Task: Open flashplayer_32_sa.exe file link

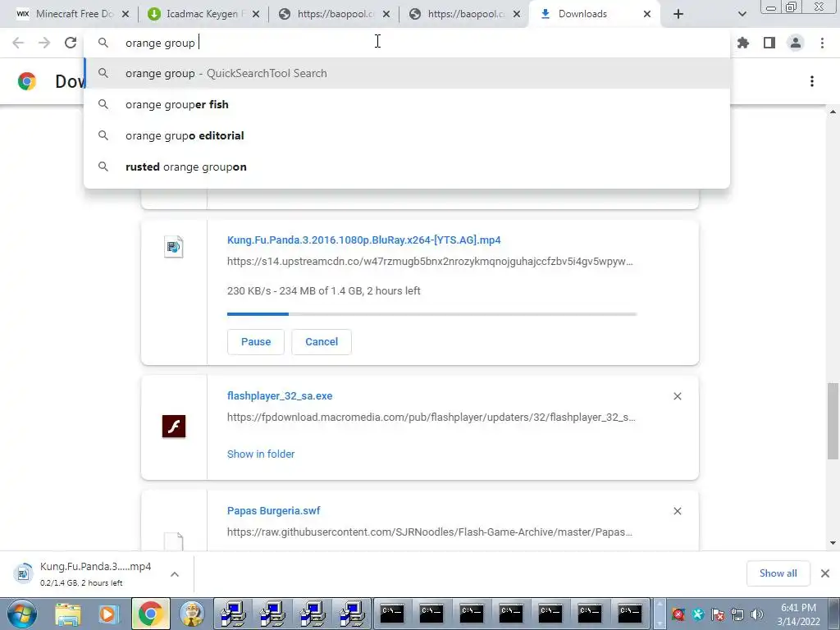Action: pos(280,396)
